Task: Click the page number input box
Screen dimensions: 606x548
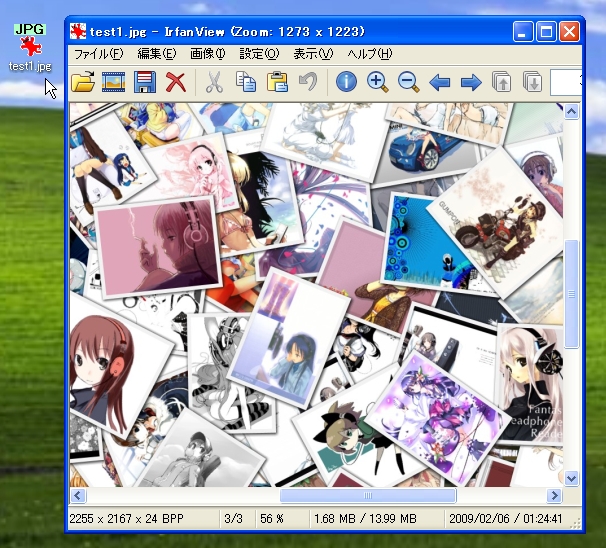Action: (566, 82)
